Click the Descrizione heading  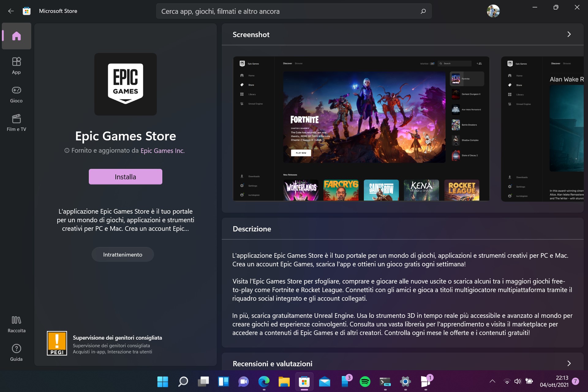pyautogui.click(x=252, y=229)
